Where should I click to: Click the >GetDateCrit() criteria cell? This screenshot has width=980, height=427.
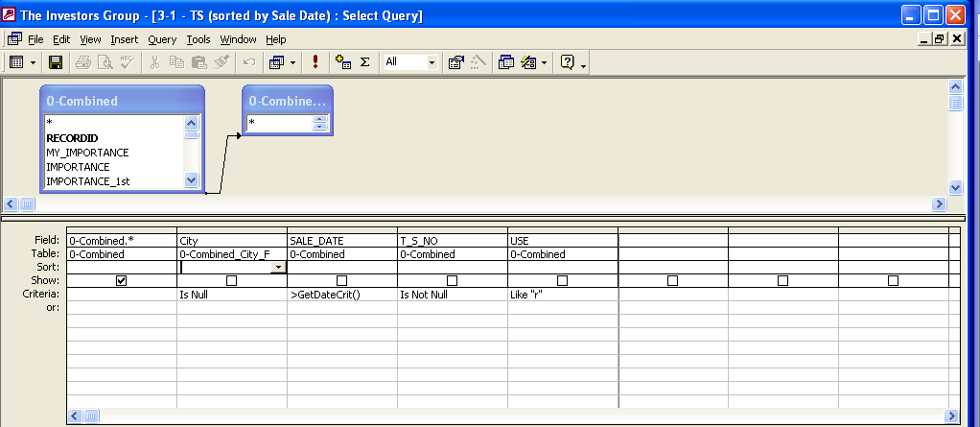click(341, 295)
